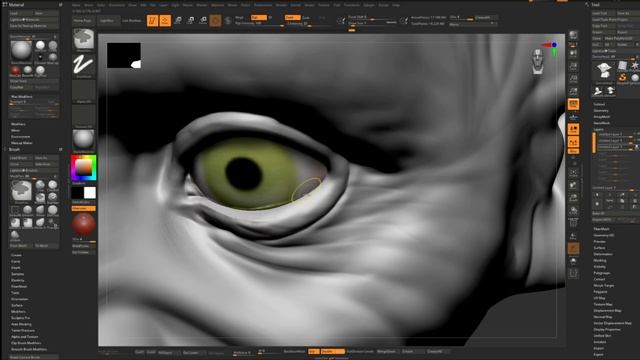640x360 pixels.
Task: Select the red MatCap in Material palette
Action: click(15, 70)
